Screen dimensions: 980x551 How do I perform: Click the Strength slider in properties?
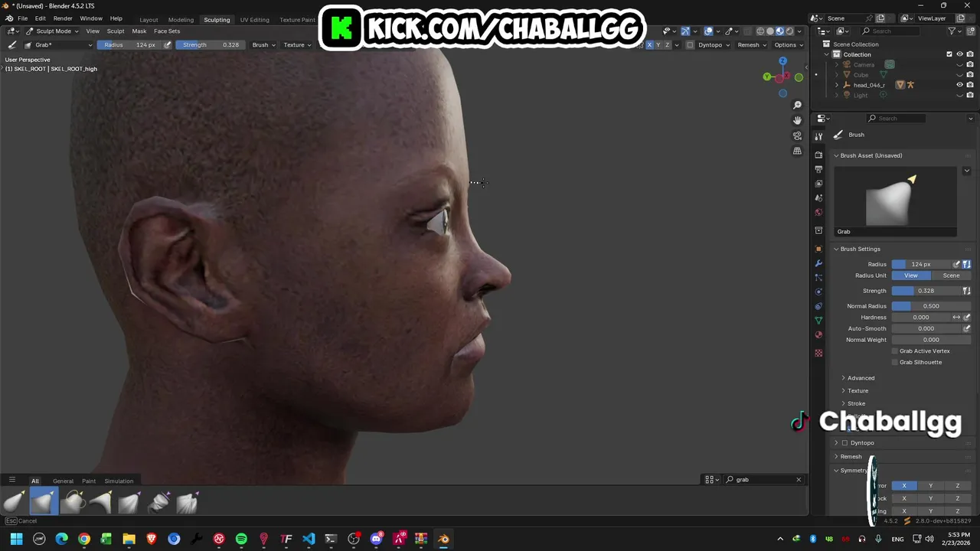(926, 291)
